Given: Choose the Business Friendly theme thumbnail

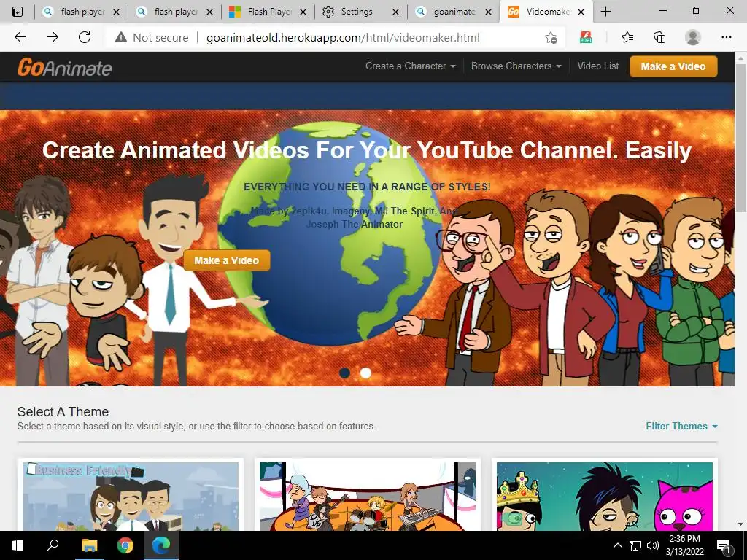Looking at the screenshot, I should pyautogui.click(x=131, y=496).
